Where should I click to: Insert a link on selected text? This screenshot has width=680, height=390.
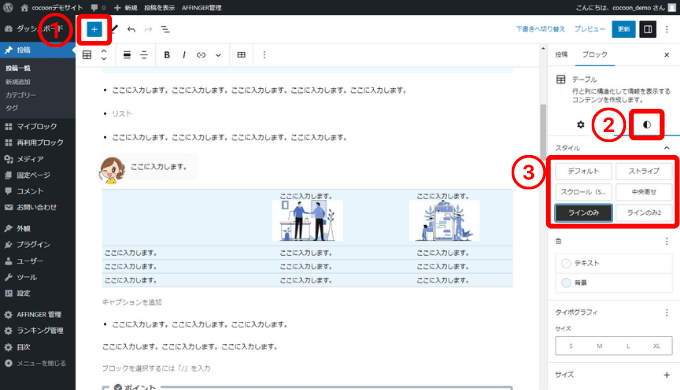tap(201, 55)
